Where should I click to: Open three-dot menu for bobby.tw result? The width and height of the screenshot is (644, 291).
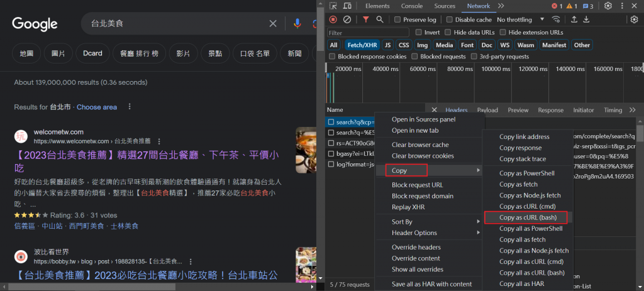tap(190, 261)
